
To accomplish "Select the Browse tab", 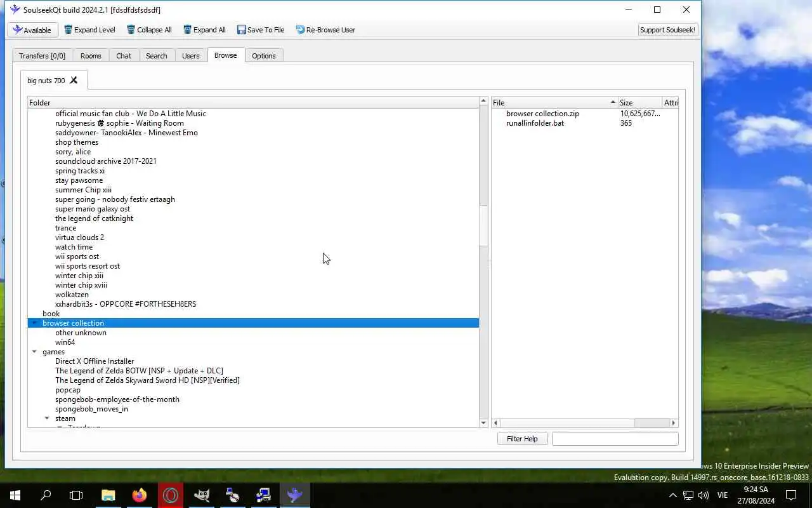I will coord(226,55).
